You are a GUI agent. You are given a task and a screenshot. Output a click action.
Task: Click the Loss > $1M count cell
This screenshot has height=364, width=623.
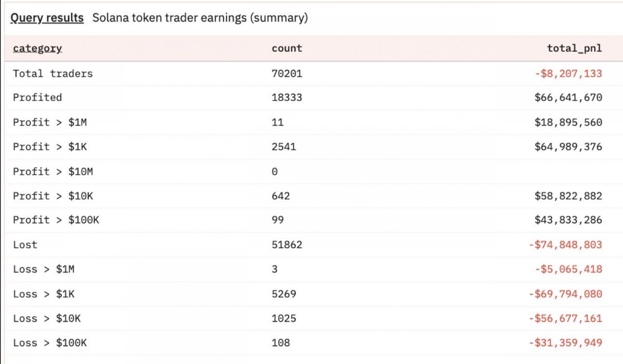(x=275, y=269)
